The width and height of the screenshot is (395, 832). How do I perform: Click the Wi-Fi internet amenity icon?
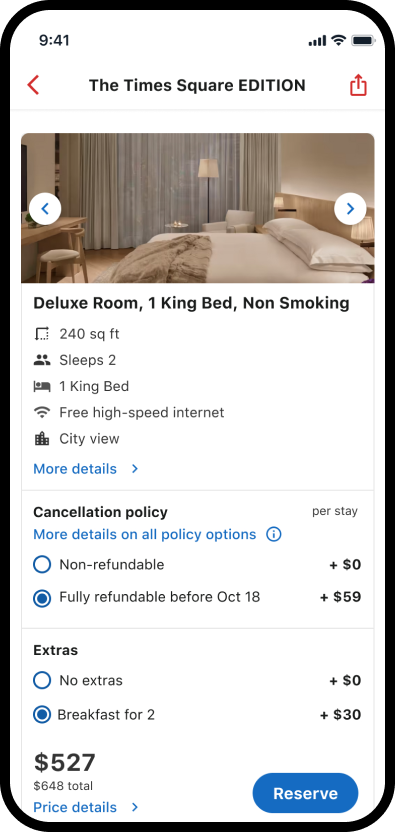tap(41, 412)
